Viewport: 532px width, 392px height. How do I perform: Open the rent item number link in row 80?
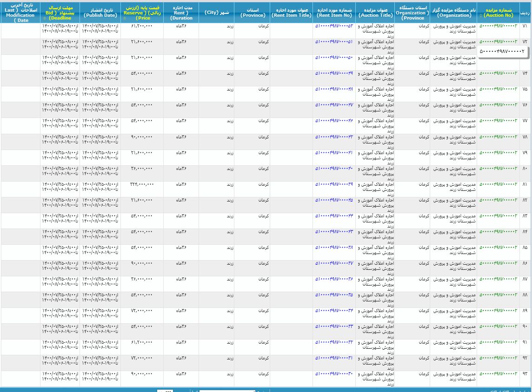(x=334, y=168)
